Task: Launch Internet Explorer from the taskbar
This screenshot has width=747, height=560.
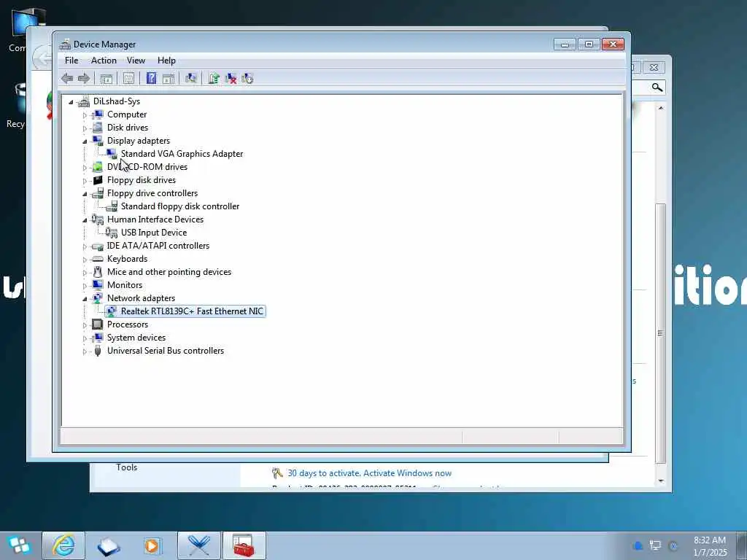Action: (63, 545)
